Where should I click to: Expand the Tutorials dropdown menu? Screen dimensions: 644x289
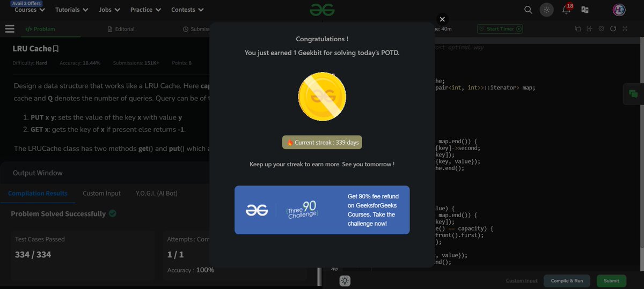point(72,10)
